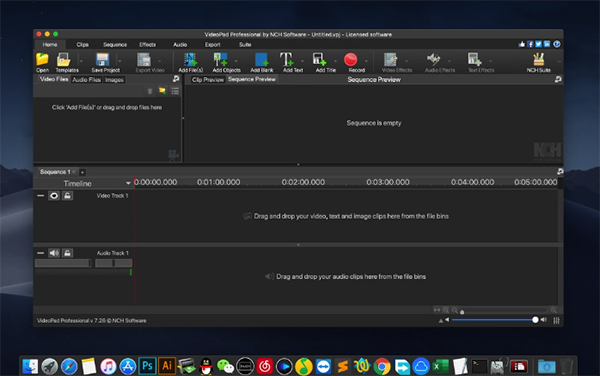This screenshot has height=376, width=600.
Task: Expand the Video Effects dropdown arrow
Action: (x=406, y=61)
